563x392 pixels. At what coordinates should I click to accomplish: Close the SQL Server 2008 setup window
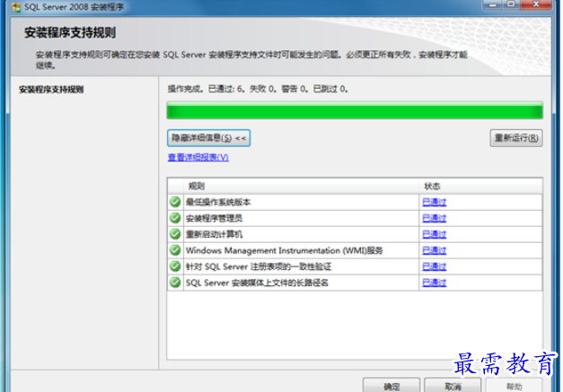tap(536, 4)
